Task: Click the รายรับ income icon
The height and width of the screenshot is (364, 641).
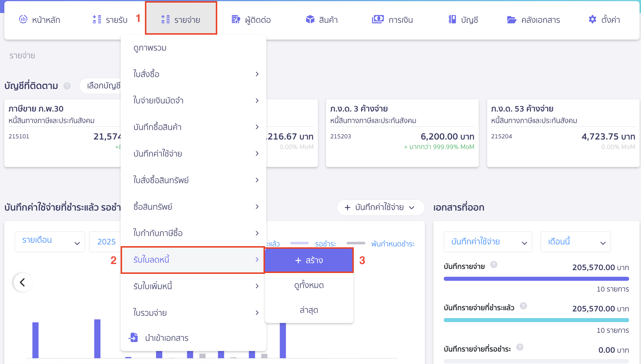Action: point(97,19)
